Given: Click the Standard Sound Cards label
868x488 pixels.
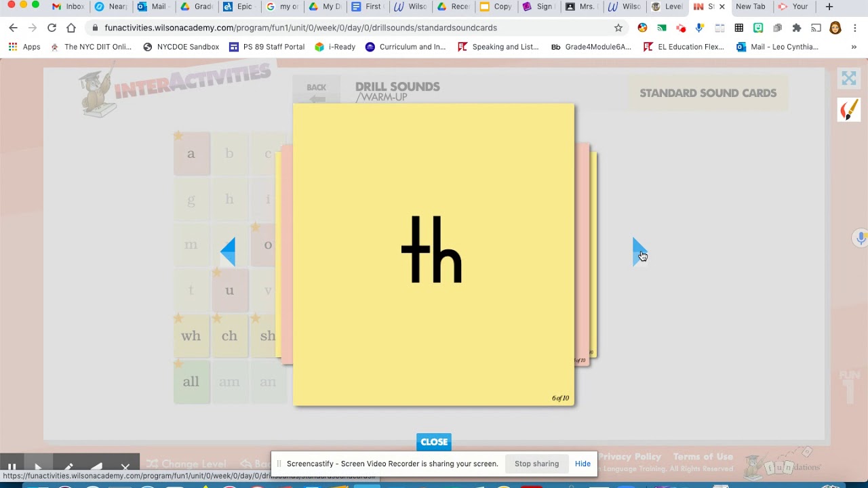Looking at the screenshot, I should click(708, 93).
